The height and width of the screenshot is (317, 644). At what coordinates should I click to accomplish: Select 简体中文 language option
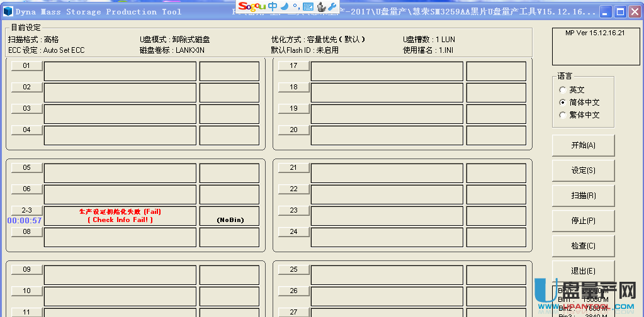tap(562, 103)
